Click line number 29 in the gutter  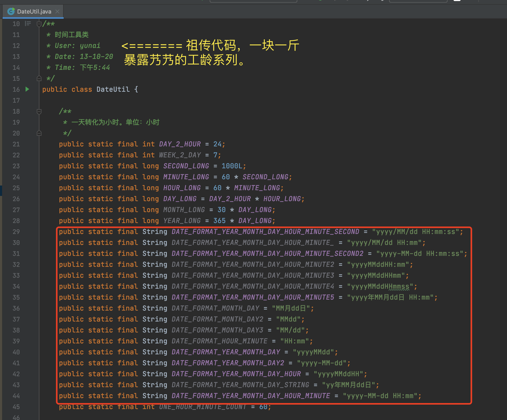pyautogui.click(x=16, y=232)
